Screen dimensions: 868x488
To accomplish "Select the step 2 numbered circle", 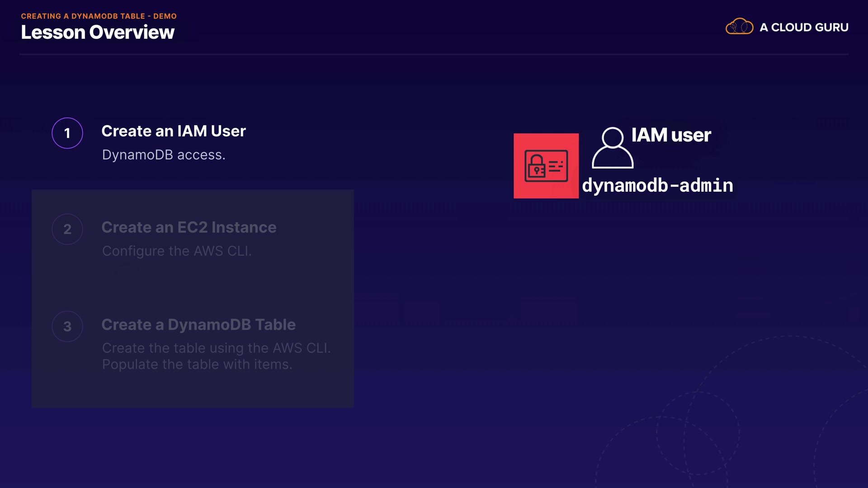I will [67, 229].
